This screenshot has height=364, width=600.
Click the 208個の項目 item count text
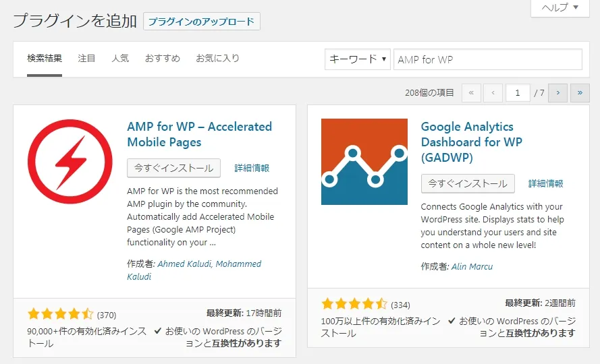click(x=429, y=93)
